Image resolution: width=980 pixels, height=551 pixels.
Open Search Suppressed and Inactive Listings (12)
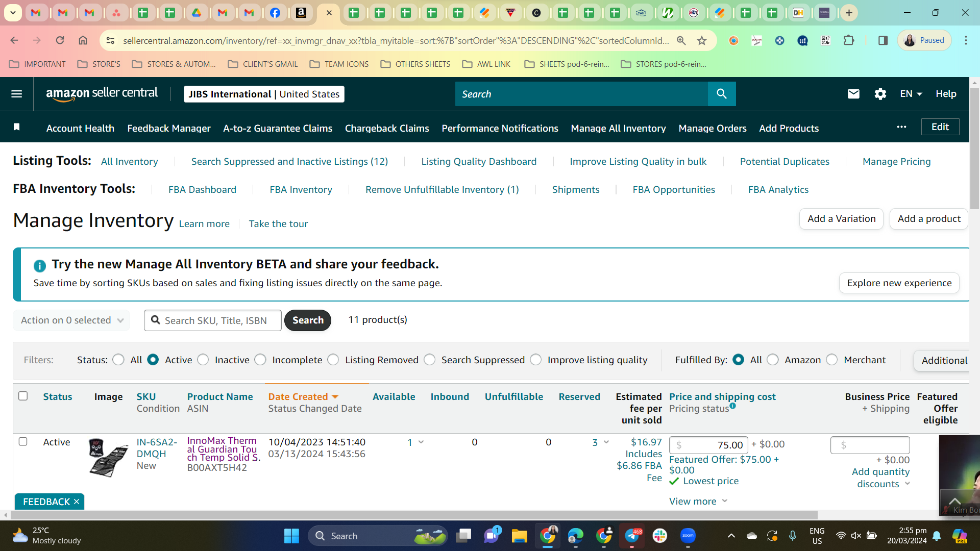pyautogui.click(x=289, y=162)
